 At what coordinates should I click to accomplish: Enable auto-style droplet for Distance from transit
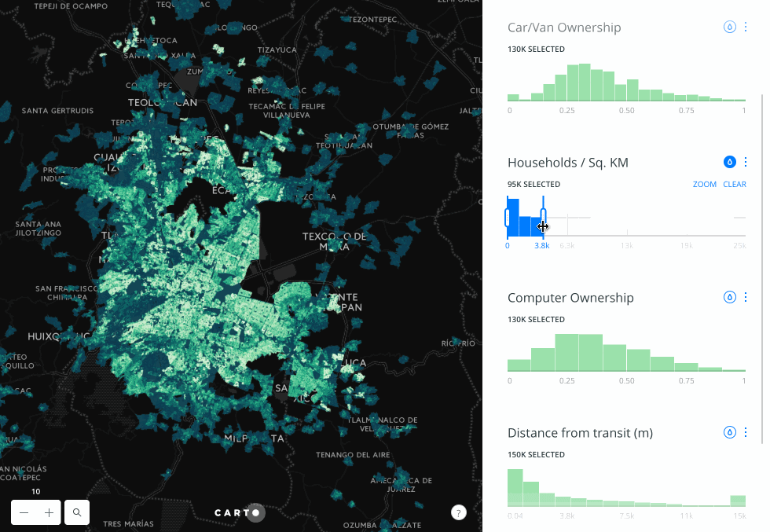tap(729, 432)
